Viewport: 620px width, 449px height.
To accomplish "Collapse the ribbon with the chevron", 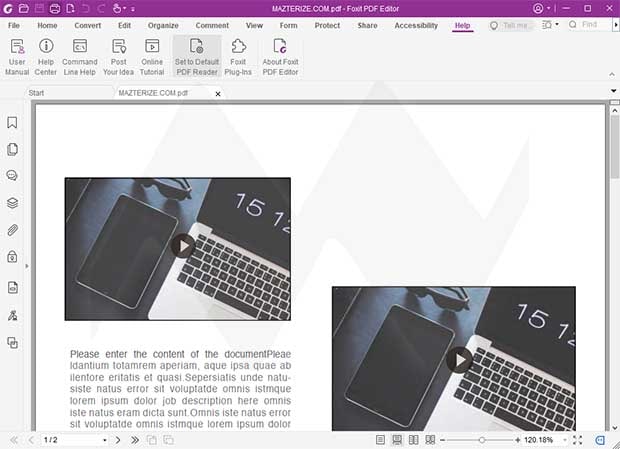I will 612,74.
